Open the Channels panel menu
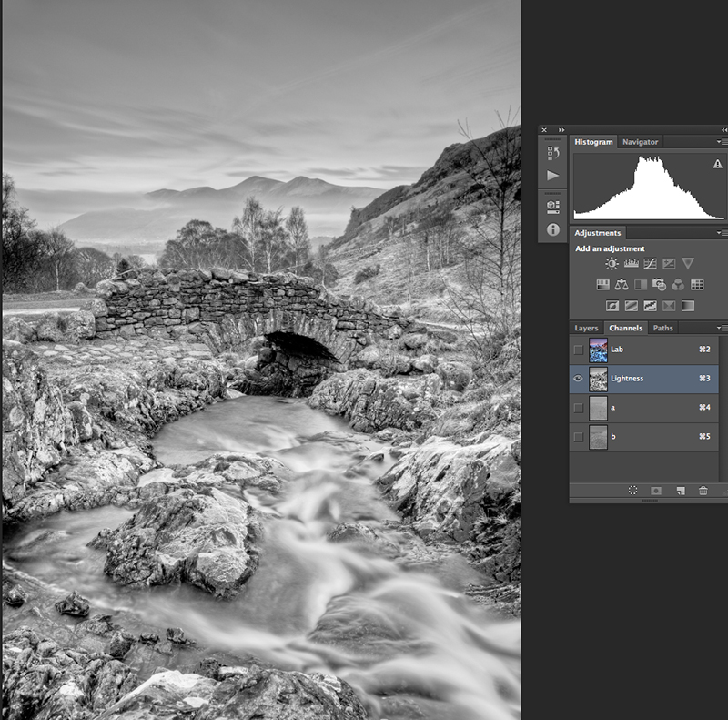Image resolution: width=728 pixels, height=720 pixels. tap(721, 328)
